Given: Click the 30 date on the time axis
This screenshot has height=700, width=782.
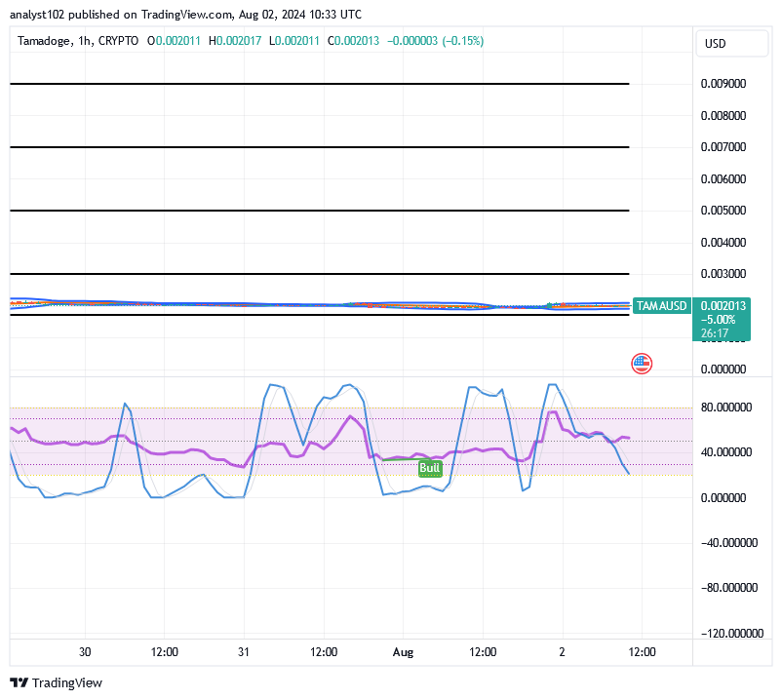Looking at the screenshot, I should click(x=85, y=651).
